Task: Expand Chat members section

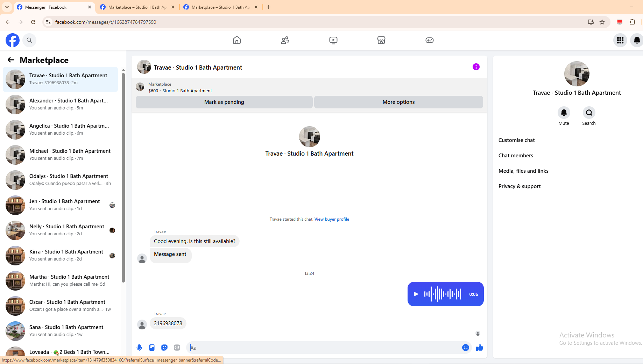Action: pos(516,156)
